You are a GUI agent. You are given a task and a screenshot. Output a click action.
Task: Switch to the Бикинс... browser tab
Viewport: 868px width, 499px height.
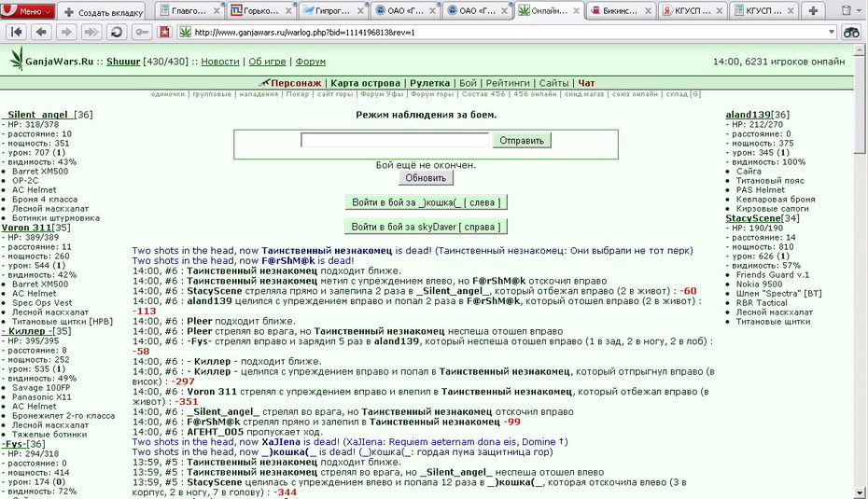[x=620, y=10]
